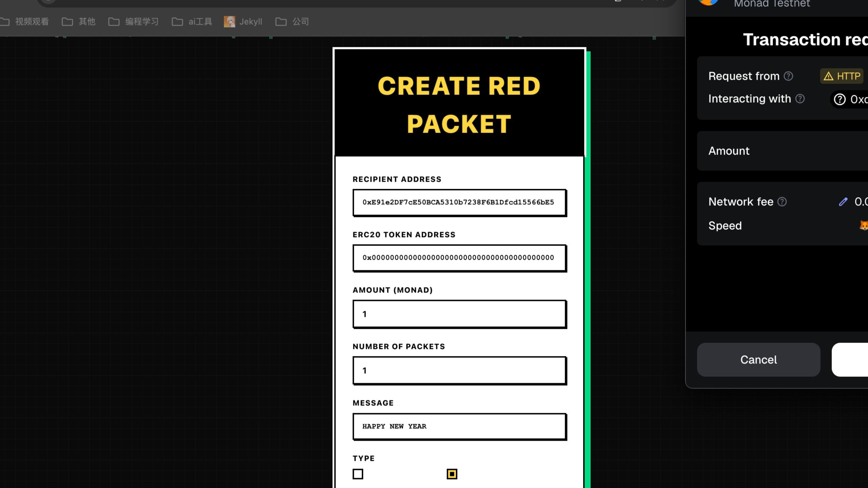Screen dimensions: 868x488
Task: Click the Network fee help icon
Action: pyautogui.click(x=782, y=202)
